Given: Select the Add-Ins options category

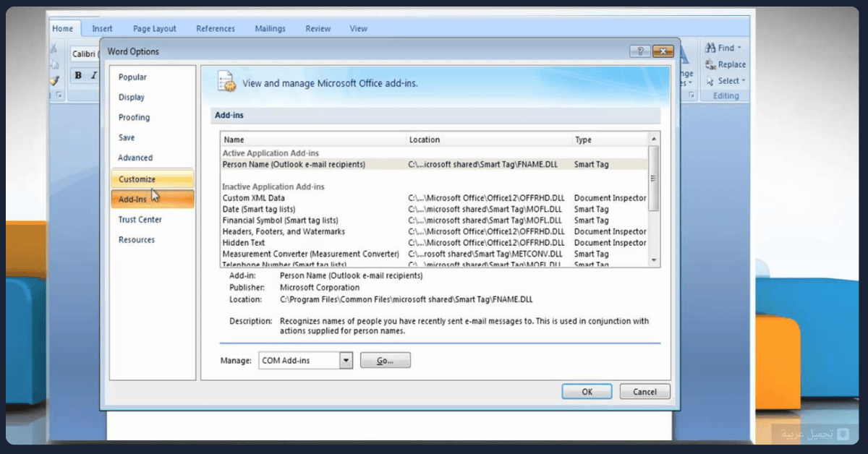Looking at the screenshot, I should (152, 199).
